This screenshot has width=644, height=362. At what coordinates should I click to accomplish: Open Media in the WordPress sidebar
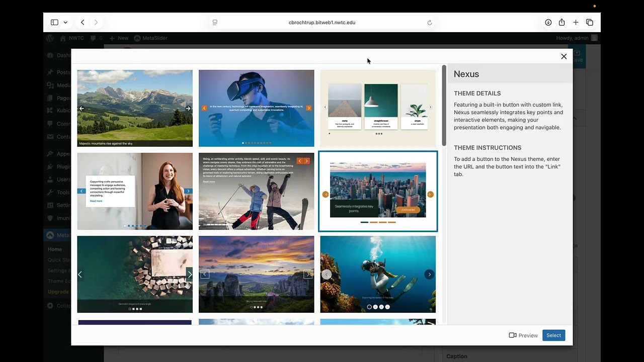click(57, 85)
